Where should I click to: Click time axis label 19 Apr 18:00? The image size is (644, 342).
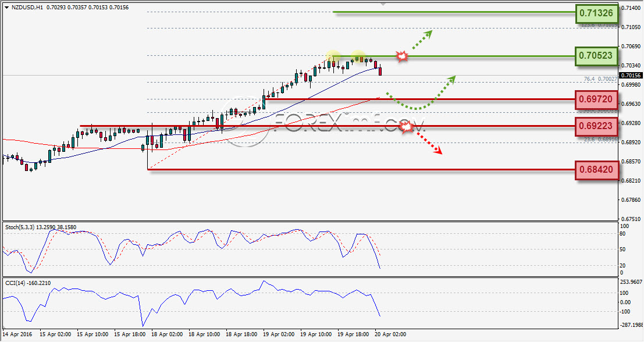click(354, 334)
